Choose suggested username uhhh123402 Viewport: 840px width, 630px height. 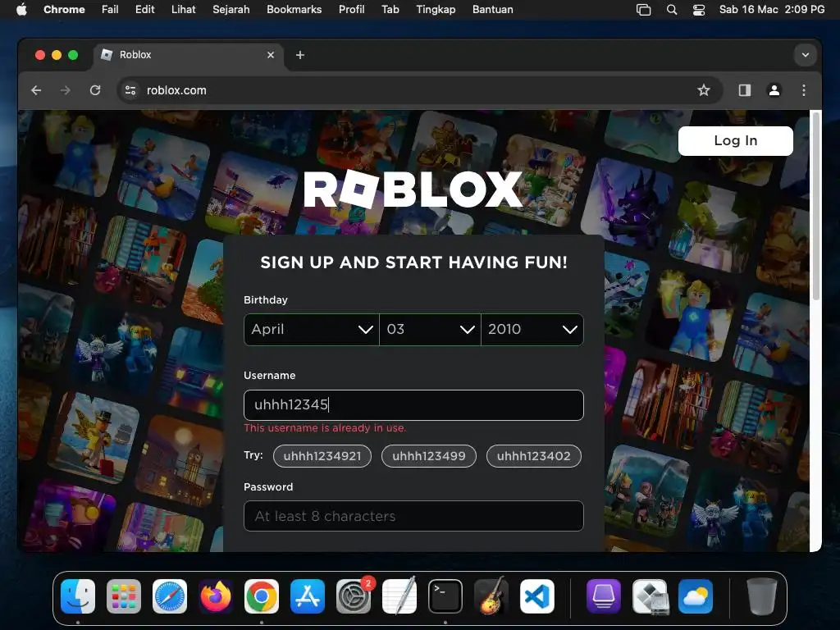pyautogui.click(x=533, y=456)
